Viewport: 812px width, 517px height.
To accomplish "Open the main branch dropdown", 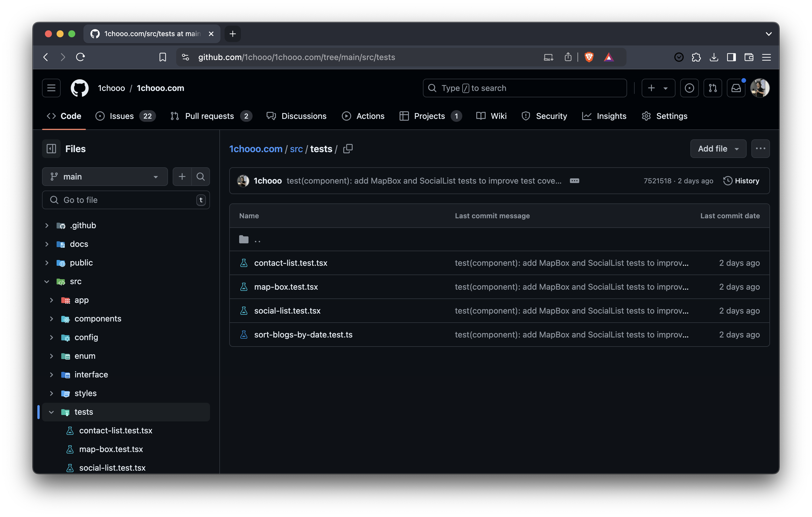I will coord(104,176).
